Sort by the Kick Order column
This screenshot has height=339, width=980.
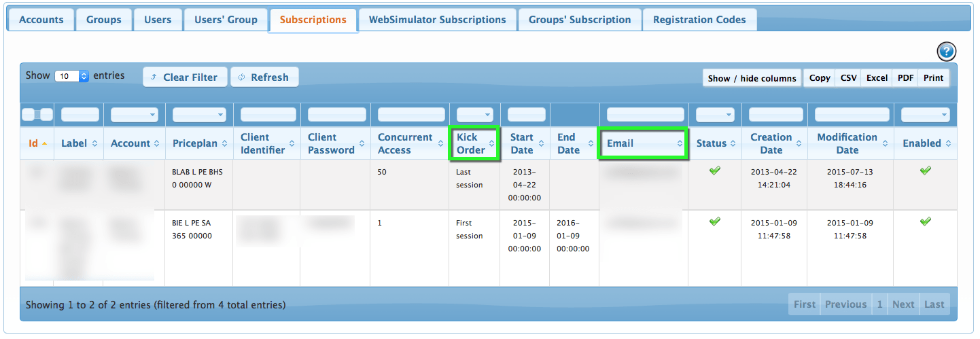(474, 143)
